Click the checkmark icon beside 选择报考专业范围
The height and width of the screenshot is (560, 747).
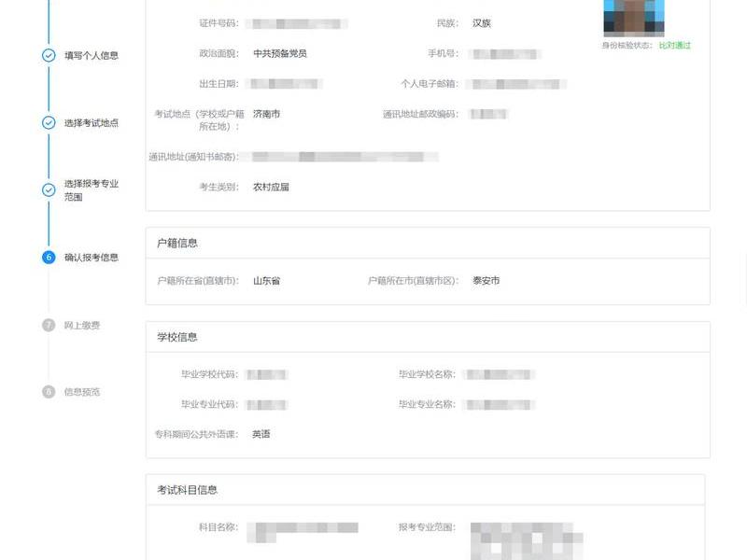point(49,190)
